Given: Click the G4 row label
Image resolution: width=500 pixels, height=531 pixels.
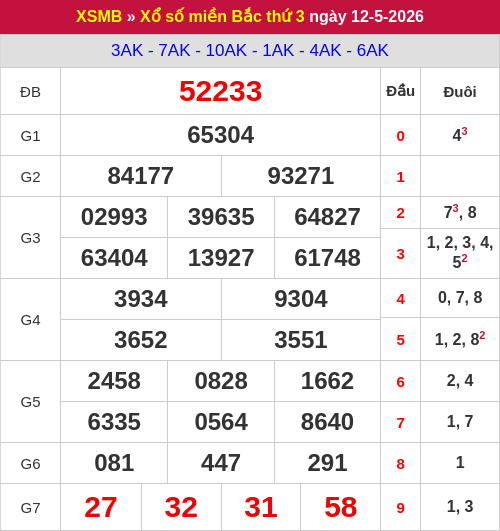Looking at the screenshot, I should coord(30,320).
